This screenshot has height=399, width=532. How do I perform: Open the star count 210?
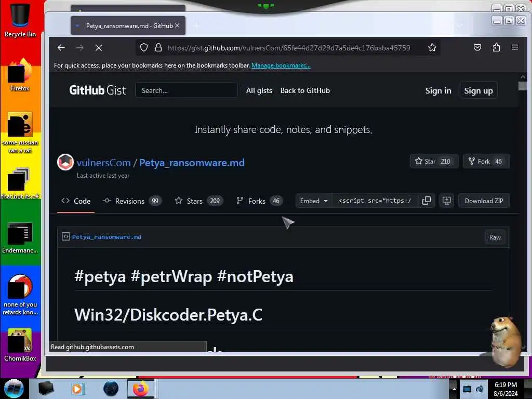tap(445, 162)
